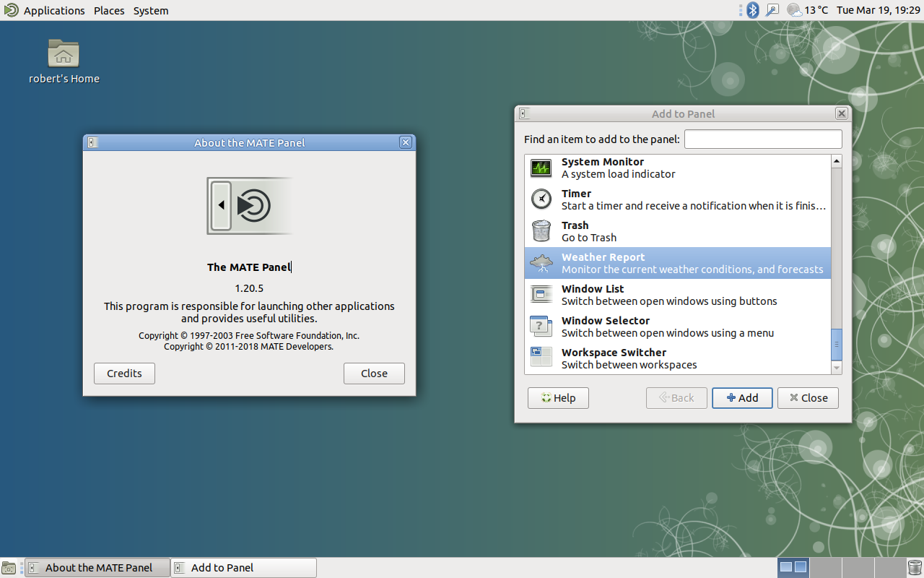Screen dimensions: 924x578
Task: Click the MATE Developers copyright line
Action: (249, 346)
